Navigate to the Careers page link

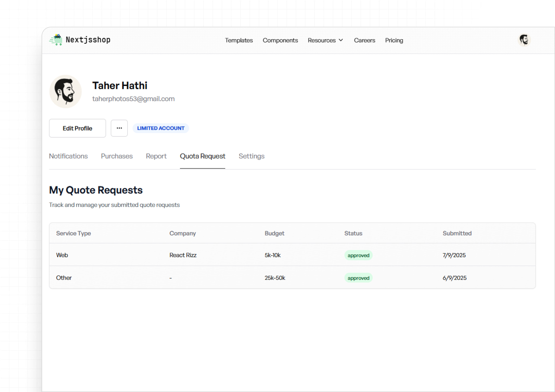364,40
